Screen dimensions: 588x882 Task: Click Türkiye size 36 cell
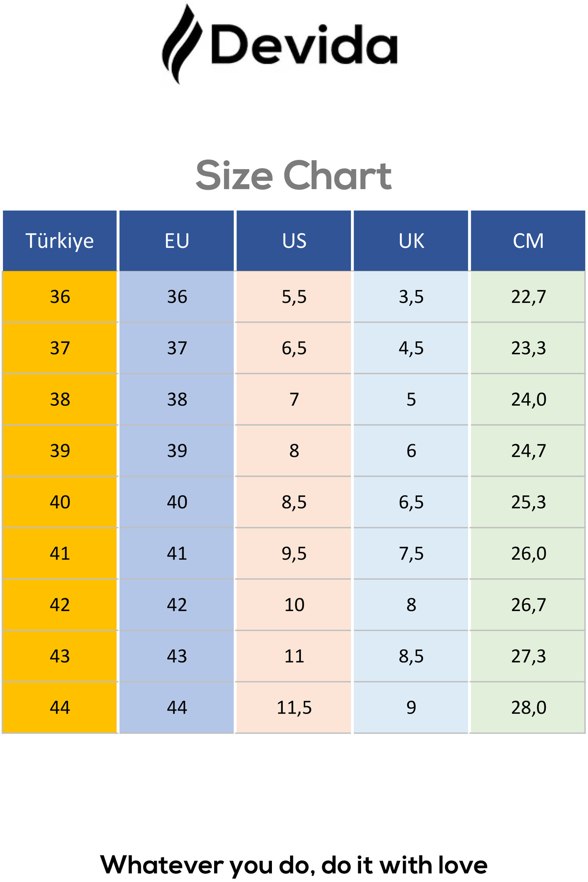pos(60,296)
